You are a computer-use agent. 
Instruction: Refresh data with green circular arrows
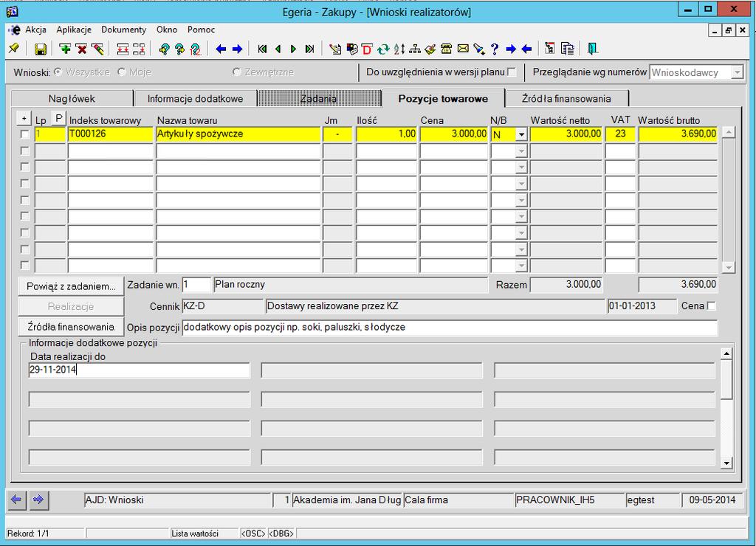(383, 49)
